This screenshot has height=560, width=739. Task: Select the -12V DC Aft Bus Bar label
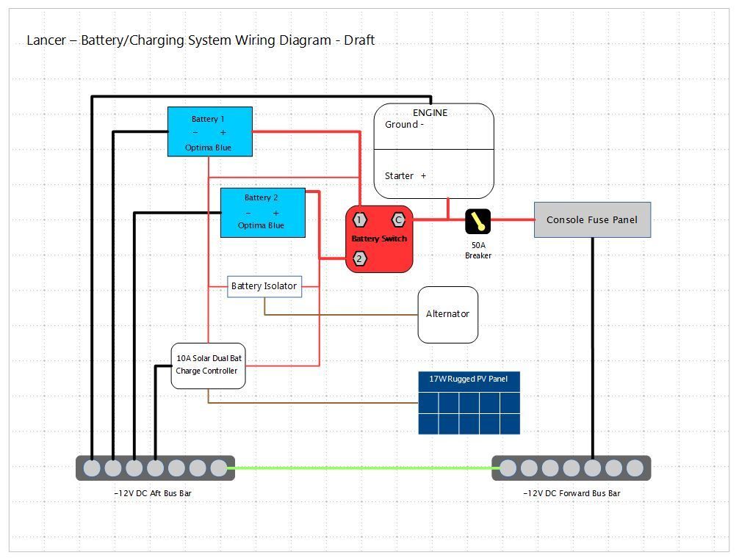pyautogui.click(x=153, y=493)
